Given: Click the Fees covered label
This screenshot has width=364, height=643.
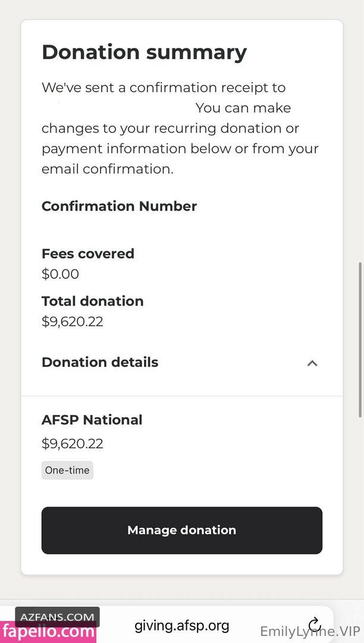Looking at the screenshot, I should [88, 254].
